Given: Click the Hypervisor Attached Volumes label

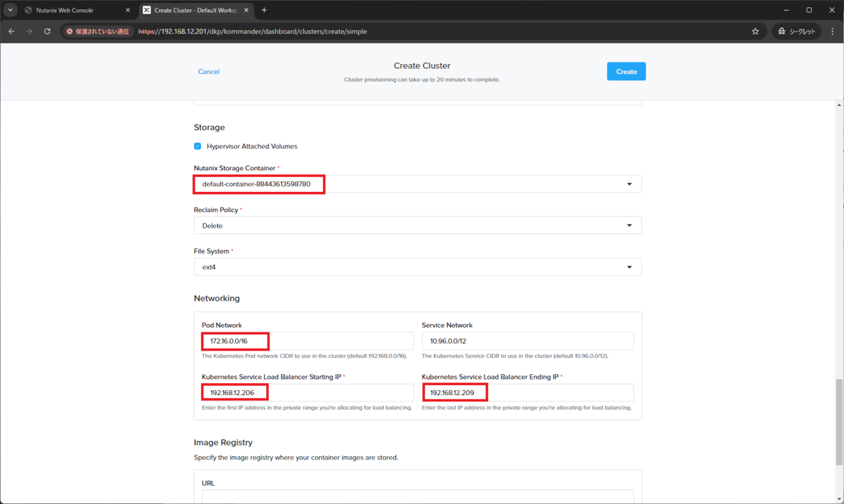Looking at the screenshot, I should coord(252,146).
